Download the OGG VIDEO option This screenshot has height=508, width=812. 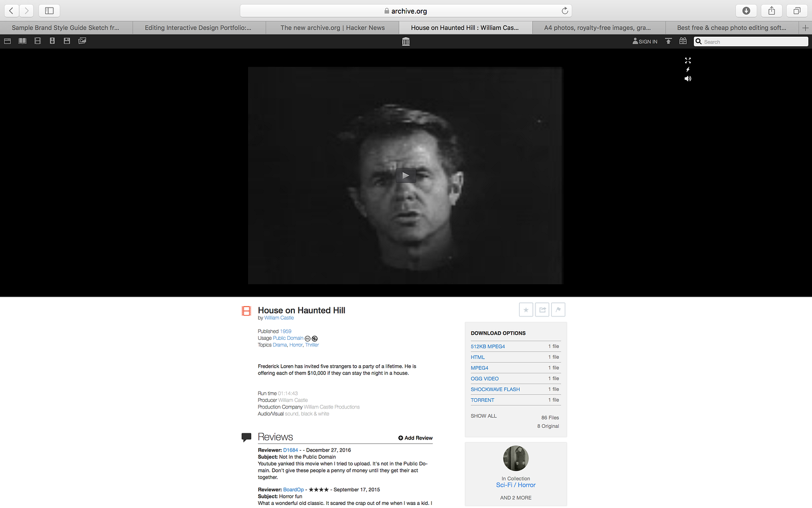click(485, 378)
